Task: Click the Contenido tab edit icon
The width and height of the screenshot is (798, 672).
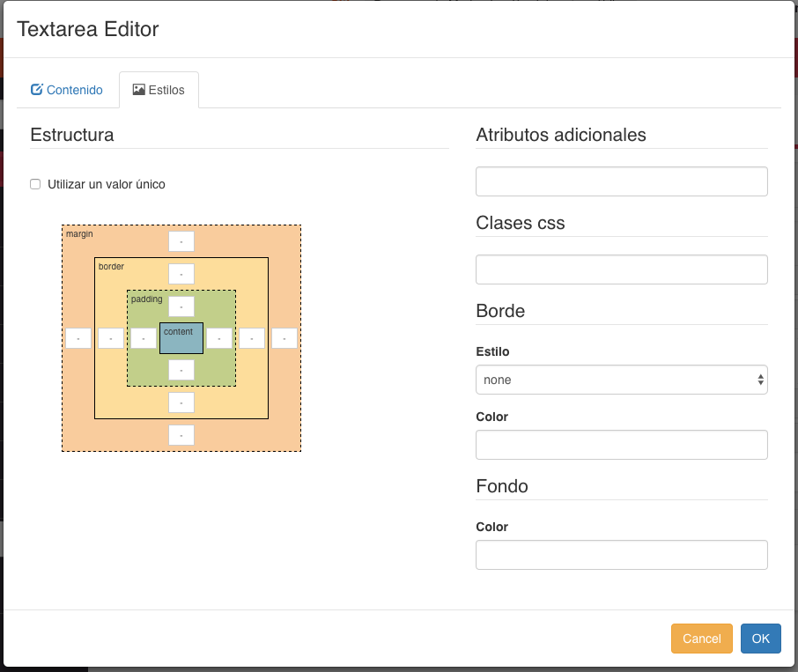Action: coord(37,90)
